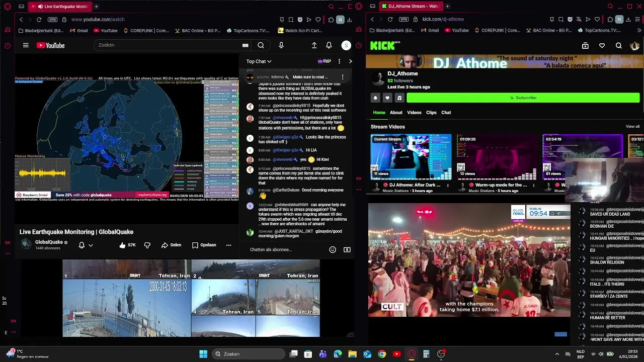Image resolution: width=644 pixels, height=362 pixels.
Task: Open View all stream videos link
Action: point(632,127)
